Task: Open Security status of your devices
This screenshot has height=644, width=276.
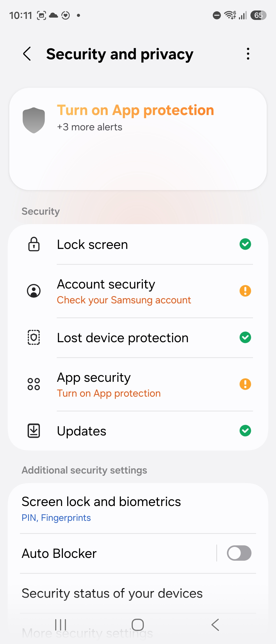Action: [138, 593]
